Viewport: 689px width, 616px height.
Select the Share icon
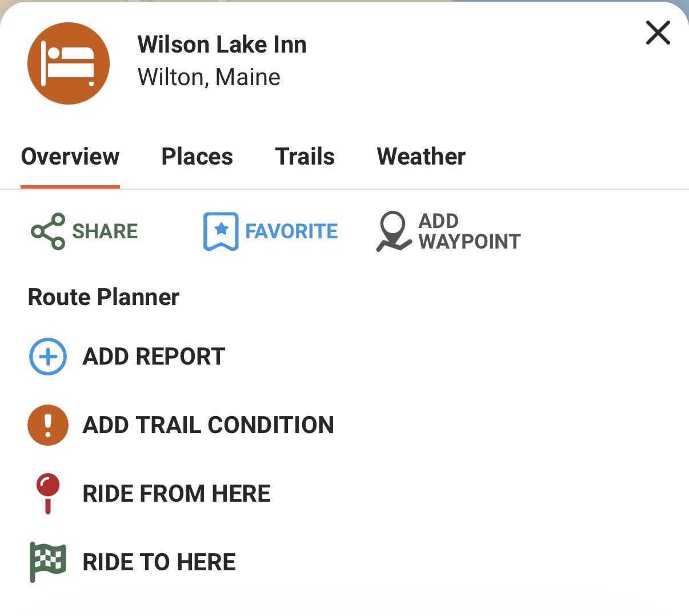[x=47, y=231]
